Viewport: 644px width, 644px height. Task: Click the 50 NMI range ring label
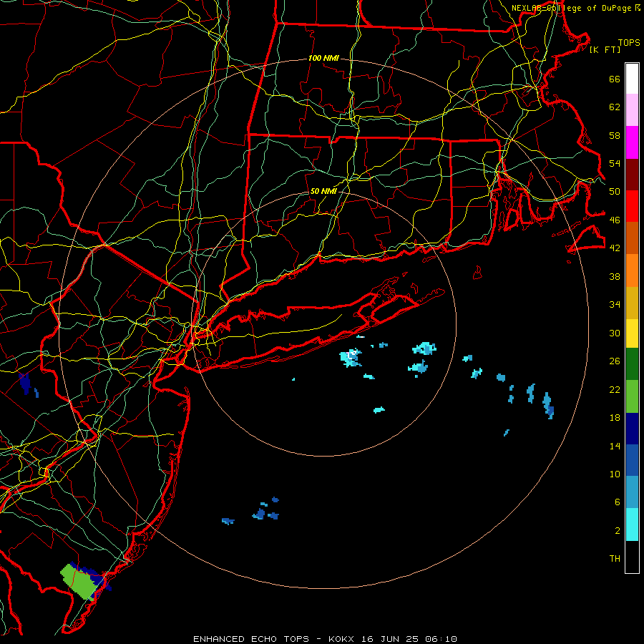tap(323, 191)
